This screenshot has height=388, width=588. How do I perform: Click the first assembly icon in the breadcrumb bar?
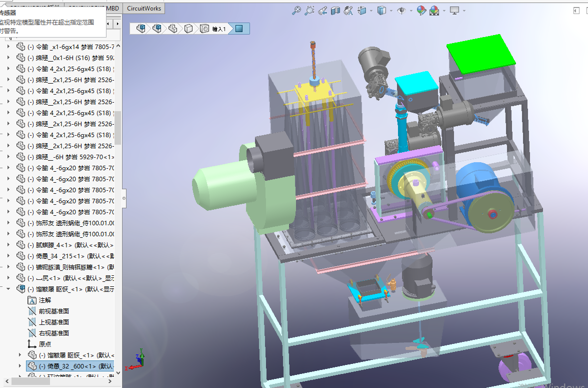(x=141, y=29)
